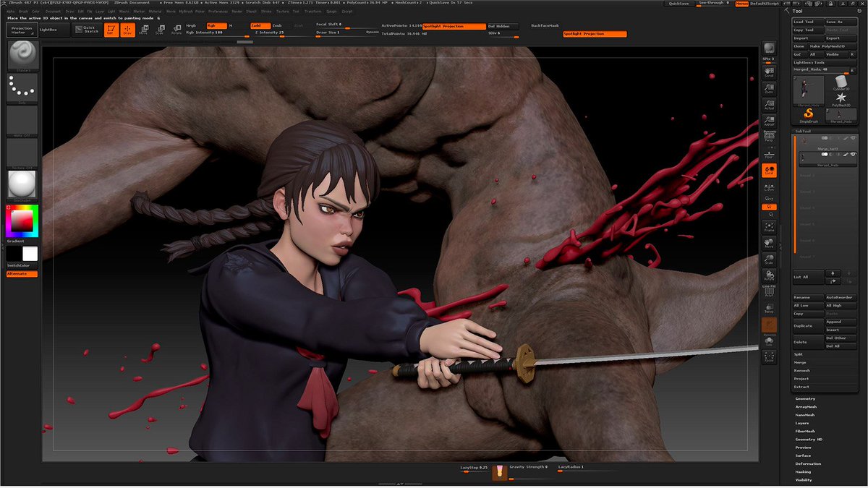Click the BPR render button
Screen dimensions: 868x488
(770, 48)
